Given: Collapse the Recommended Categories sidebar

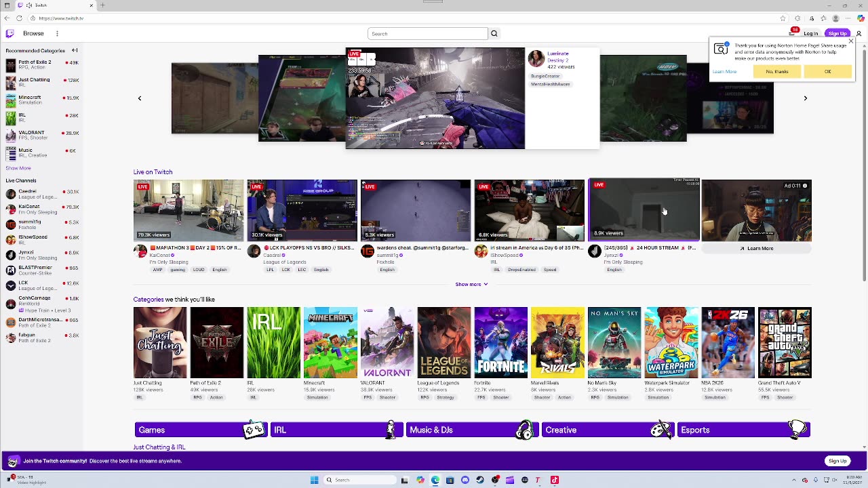Looking at the screenshot, I should pyautogui.click(x=75, y=50).
